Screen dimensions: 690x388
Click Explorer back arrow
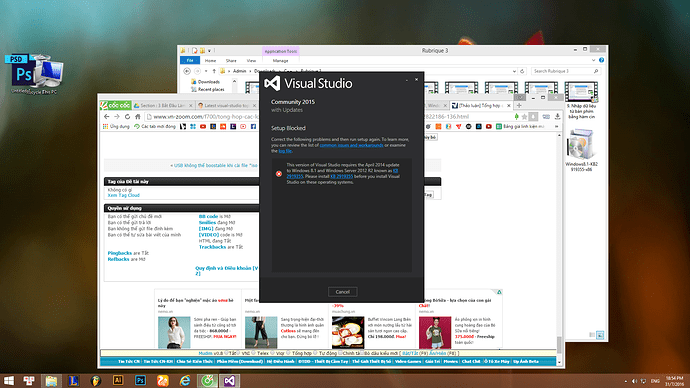pyautogui.click(x=187, y=71)
